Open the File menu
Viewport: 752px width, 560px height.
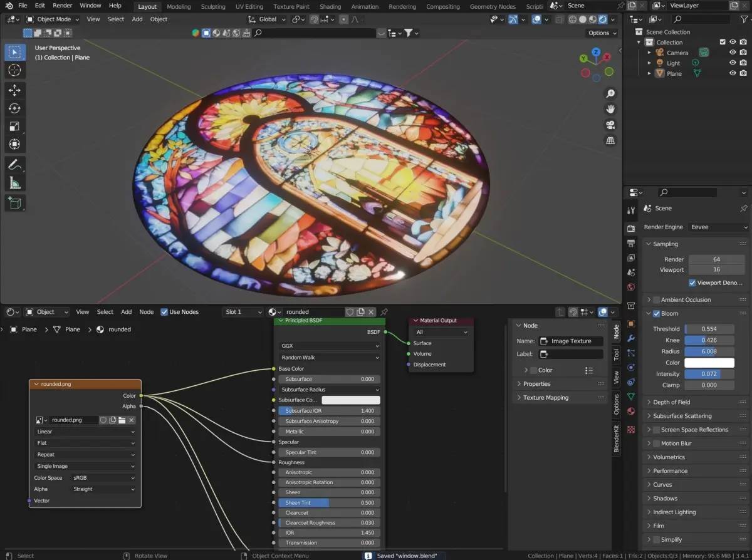[x=23, y=6]
